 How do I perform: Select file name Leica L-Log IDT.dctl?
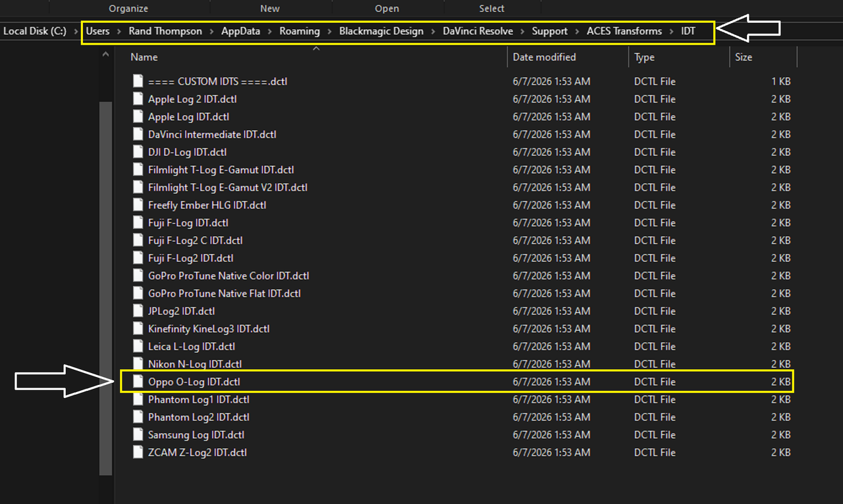coord(192,346)
